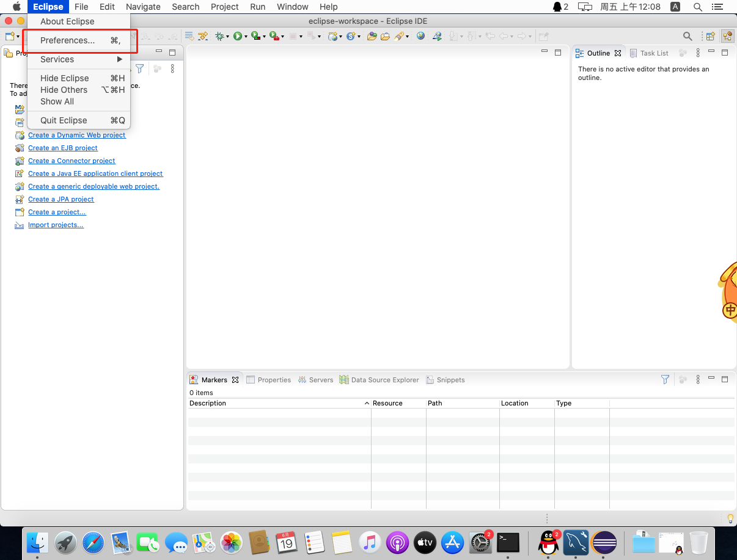Open the Outline view three-dot menu
Image resolution: width=737 pixels, height=560 pixels.
(698, 53)
